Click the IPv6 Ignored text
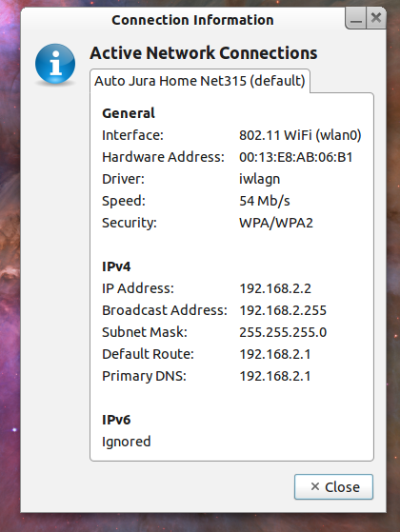Screen dimensions: 400x532 pyautogui.click(x=127, y=442)
